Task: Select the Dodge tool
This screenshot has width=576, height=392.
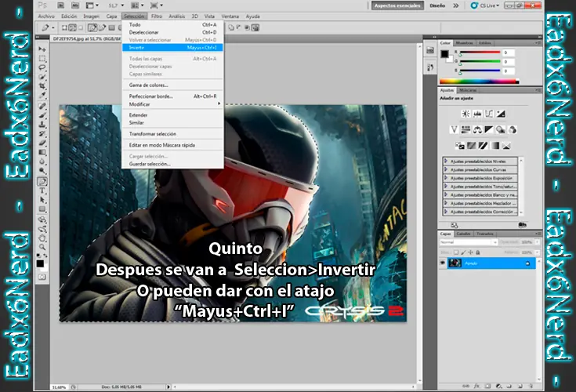Action: tap(42, 170)
